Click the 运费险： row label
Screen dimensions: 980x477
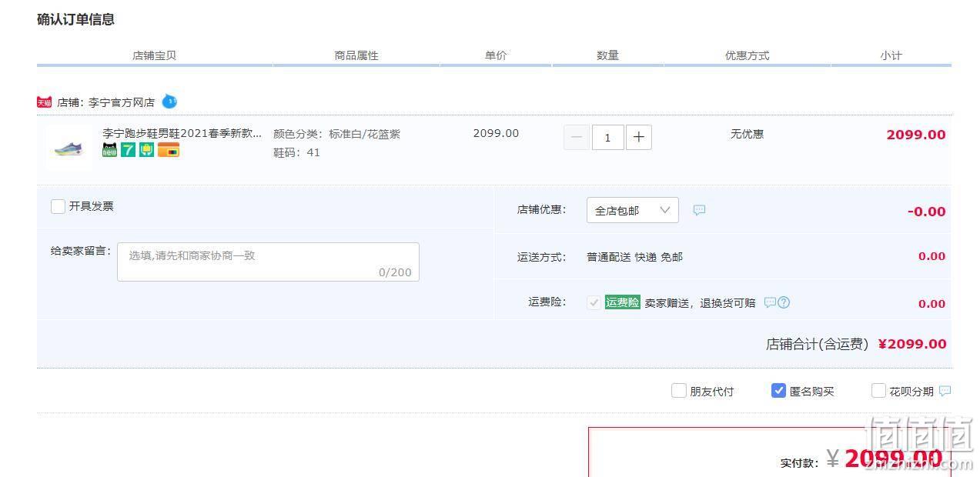pos(547,302)
